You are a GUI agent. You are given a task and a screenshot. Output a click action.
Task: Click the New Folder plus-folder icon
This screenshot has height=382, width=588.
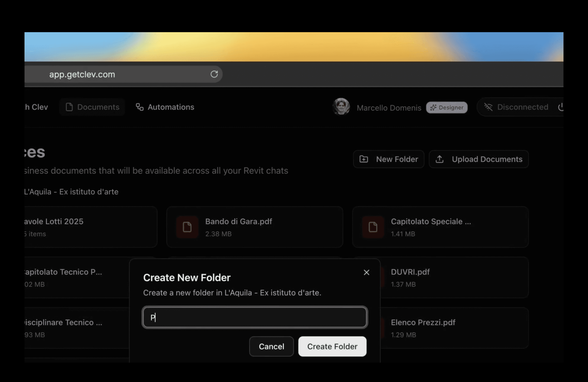click(364, 159)
